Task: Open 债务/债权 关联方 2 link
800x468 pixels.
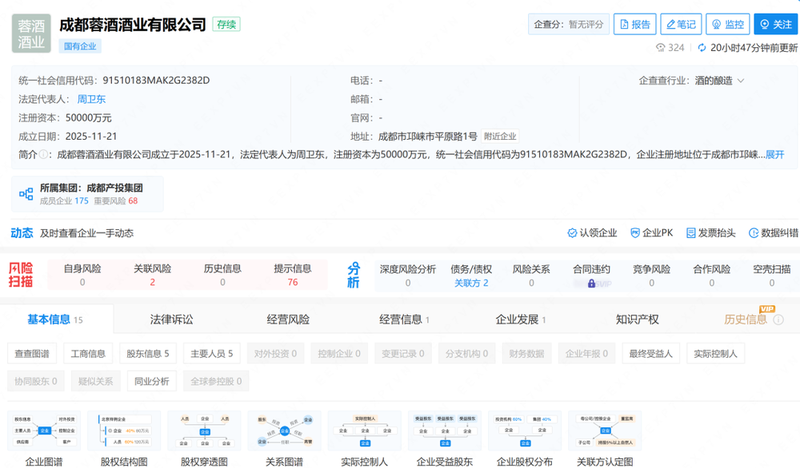Action: 471,283
